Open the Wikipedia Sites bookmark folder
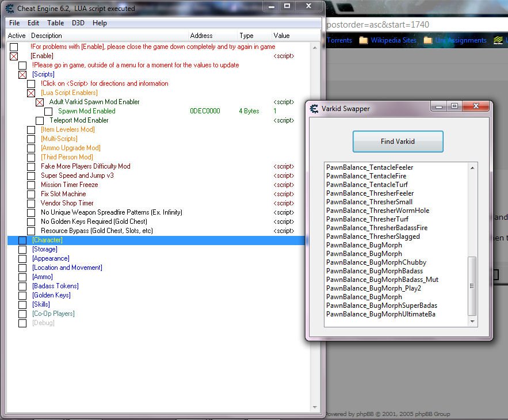The height and width of the screenshot is (420, 508). pyautogui.click(x=388, y=40)
